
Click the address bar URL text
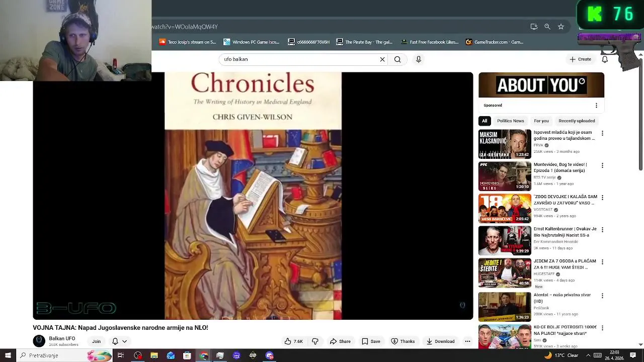(x=185, y=27)
